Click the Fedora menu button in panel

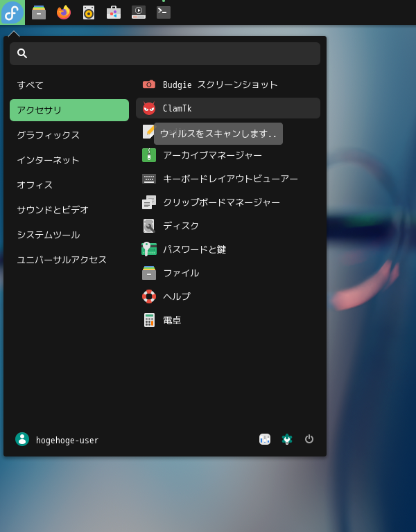12,12
